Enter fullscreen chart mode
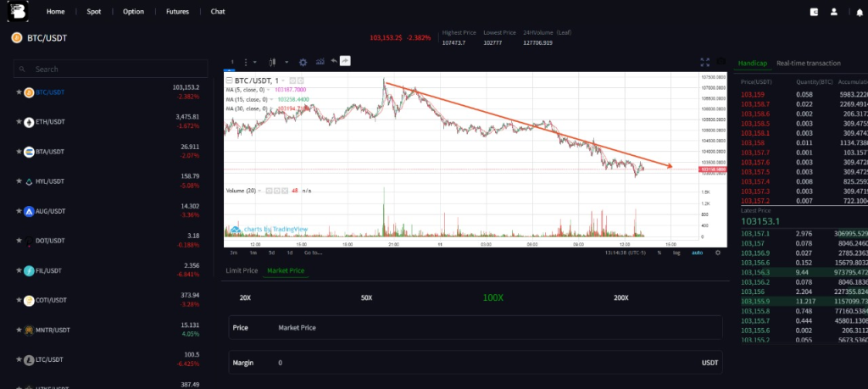The height and width of the screenshot is (389, 868). coord(704,62)
